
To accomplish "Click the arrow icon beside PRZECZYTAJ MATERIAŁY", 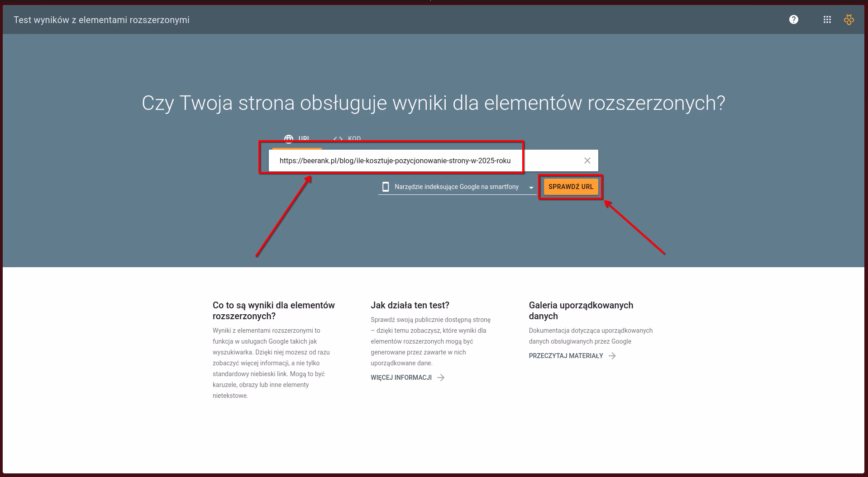I will (x=612, y=356).
